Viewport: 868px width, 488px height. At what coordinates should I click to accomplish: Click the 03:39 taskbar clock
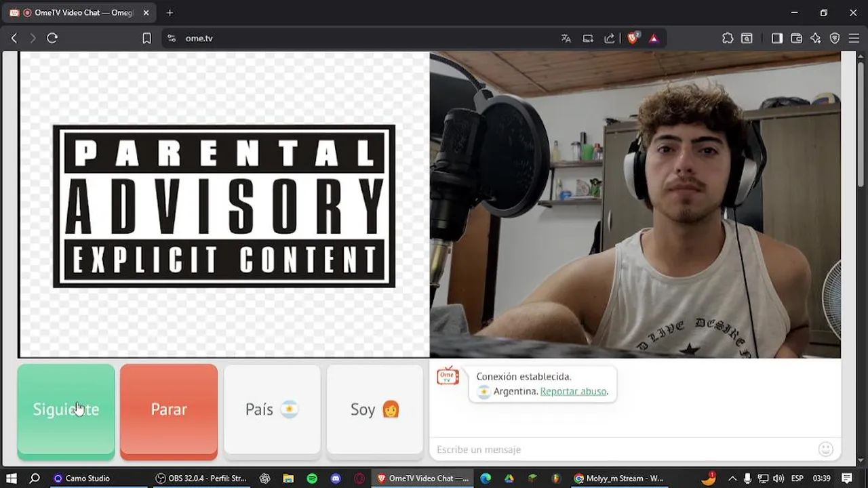(x=821, y=479)
